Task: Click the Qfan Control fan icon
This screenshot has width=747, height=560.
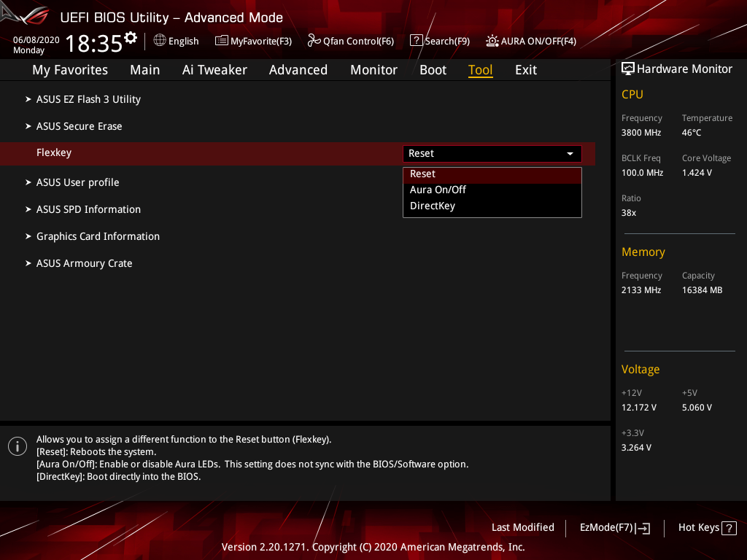Action: click(314, 41)
